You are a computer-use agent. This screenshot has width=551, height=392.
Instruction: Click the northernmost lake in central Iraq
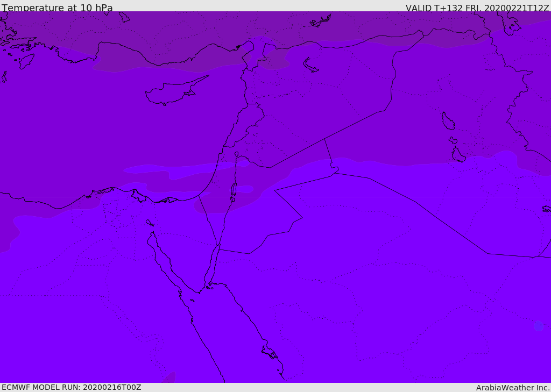[448, 121]
